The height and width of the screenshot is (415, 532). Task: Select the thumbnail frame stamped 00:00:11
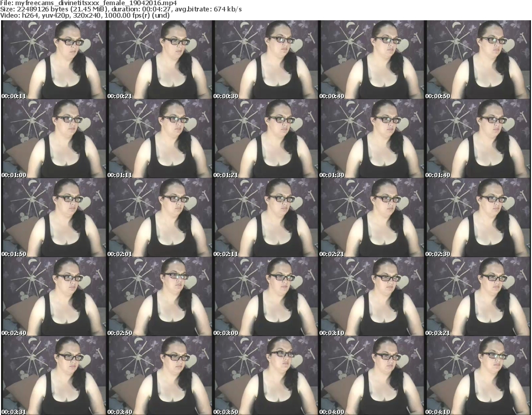54,60
